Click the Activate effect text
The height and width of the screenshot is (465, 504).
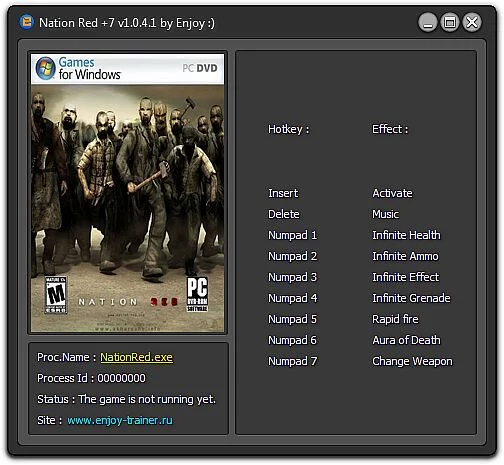point(392,193)
